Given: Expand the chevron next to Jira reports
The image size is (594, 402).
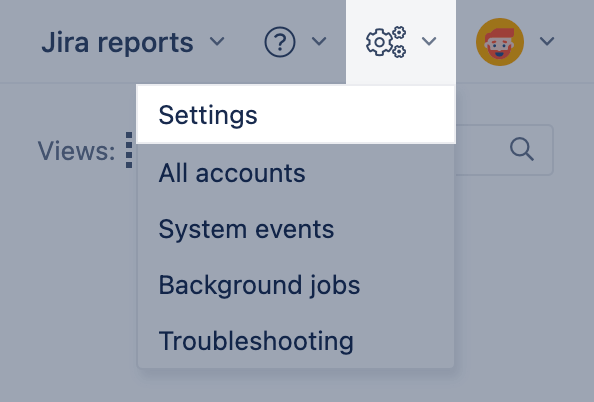Looking at the screenshot, I should [x=217, y=41].
